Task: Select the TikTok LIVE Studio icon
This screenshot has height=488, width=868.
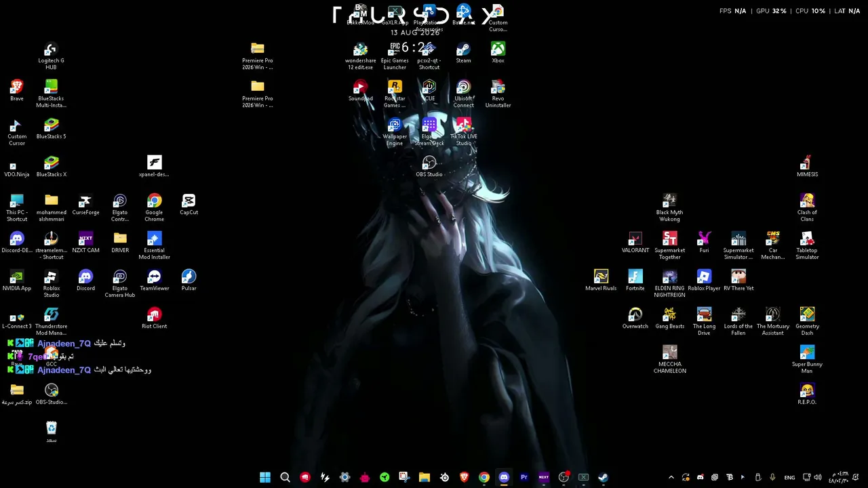Action: pyautogui.click(x=463, y=132)
